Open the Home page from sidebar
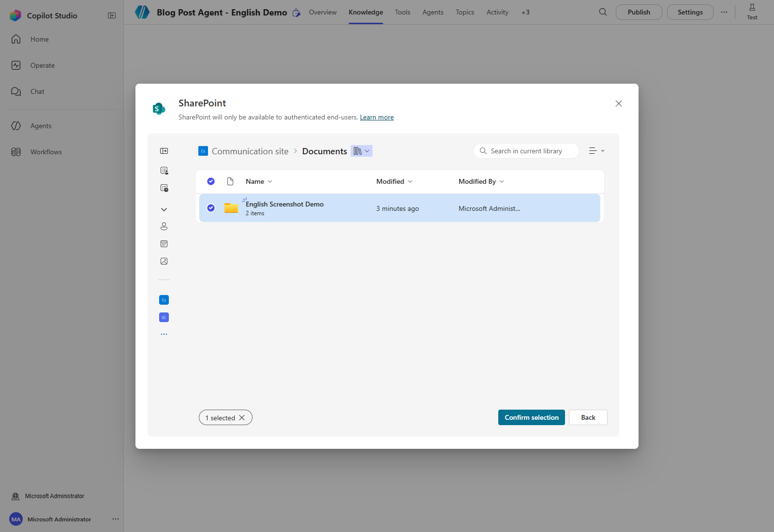Image resolution: width=774 pixels, height=532 pixels. 39,39
